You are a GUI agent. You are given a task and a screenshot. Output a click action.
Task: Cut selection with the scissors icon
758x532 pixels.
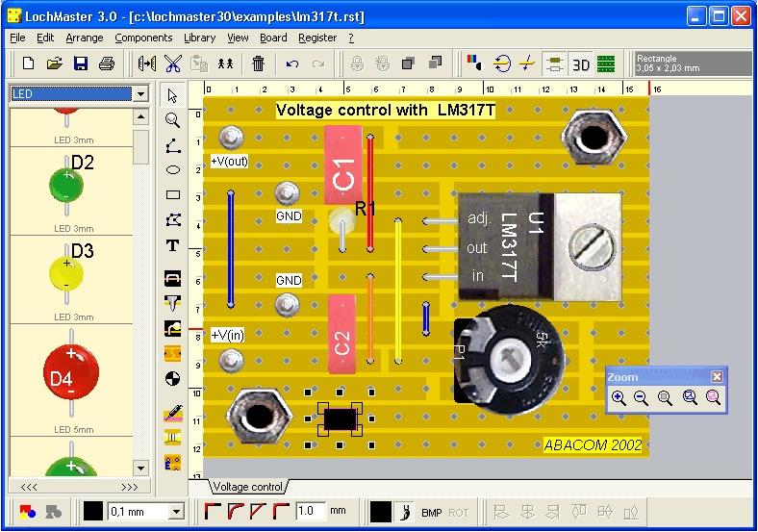tap(172, 63)
